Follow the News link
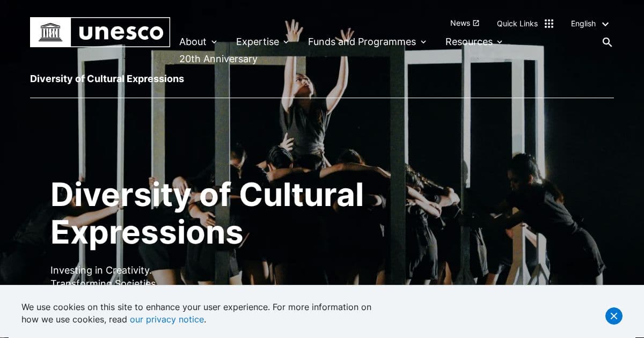 tap(460, 23)
